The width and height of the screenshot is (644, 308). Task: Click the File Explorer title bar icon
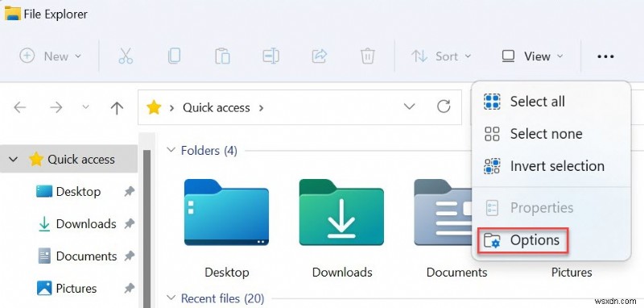13,14
